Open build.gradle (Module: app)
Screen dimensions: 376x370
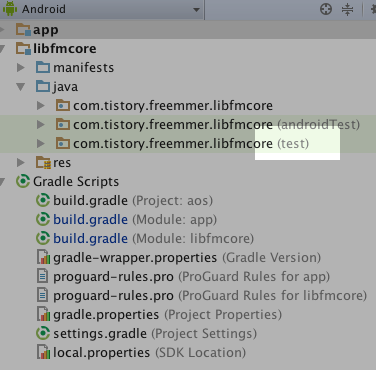click(126, 220)
